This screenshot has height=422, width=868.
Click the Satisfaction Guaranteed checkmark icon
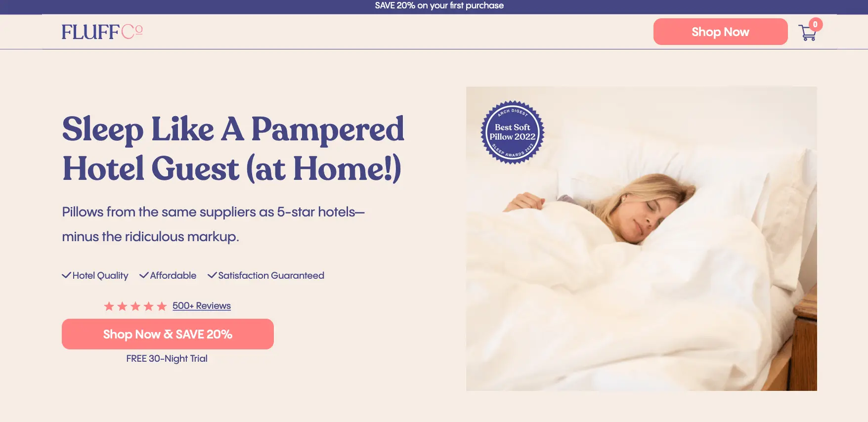212,275
